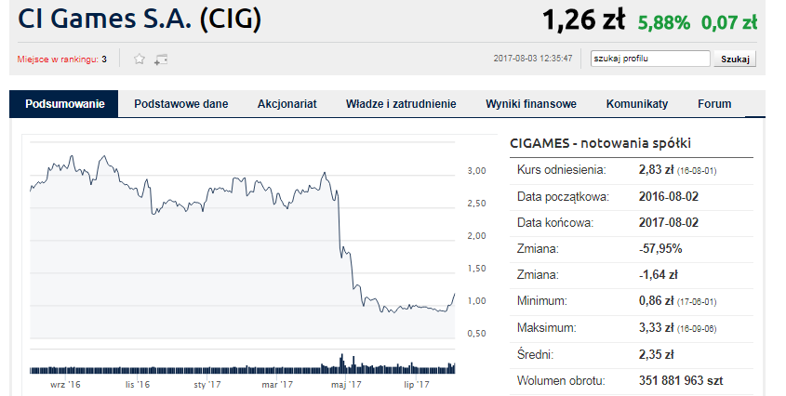Image resolution: width=786 pixels, height=396 pixels.
Task: Click the Maksimum value 3,33 zł
Action: [x=656, y=328]
